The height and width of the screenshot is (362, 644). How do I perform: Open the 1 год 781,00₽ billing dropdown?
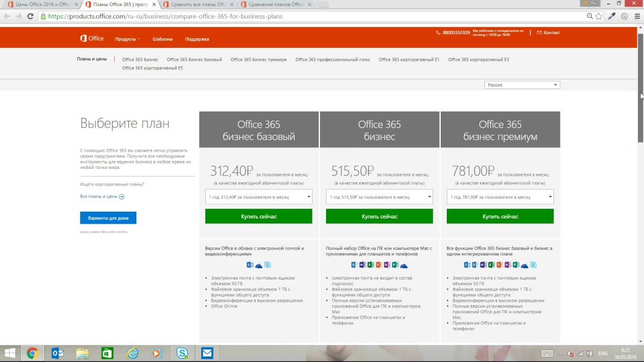[x=500, y=197]
